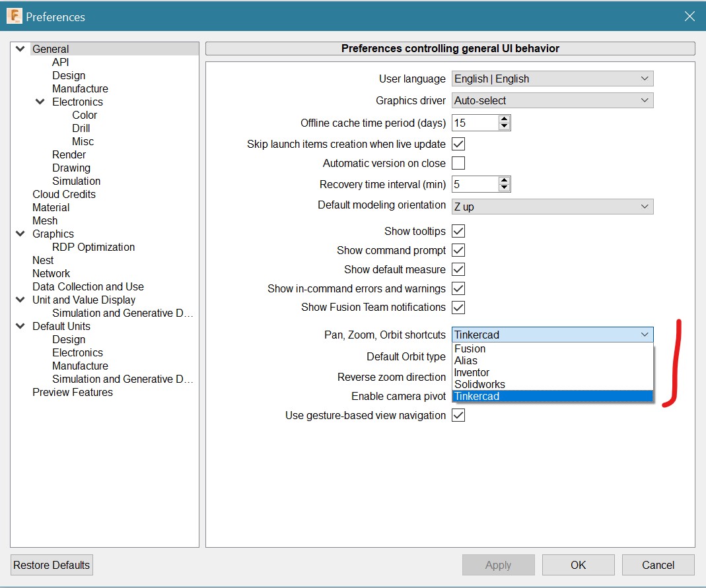Choose Tinkercad from the shortcuts list
This screenshot has width=706, height=588.
click(x=553, y=396)
